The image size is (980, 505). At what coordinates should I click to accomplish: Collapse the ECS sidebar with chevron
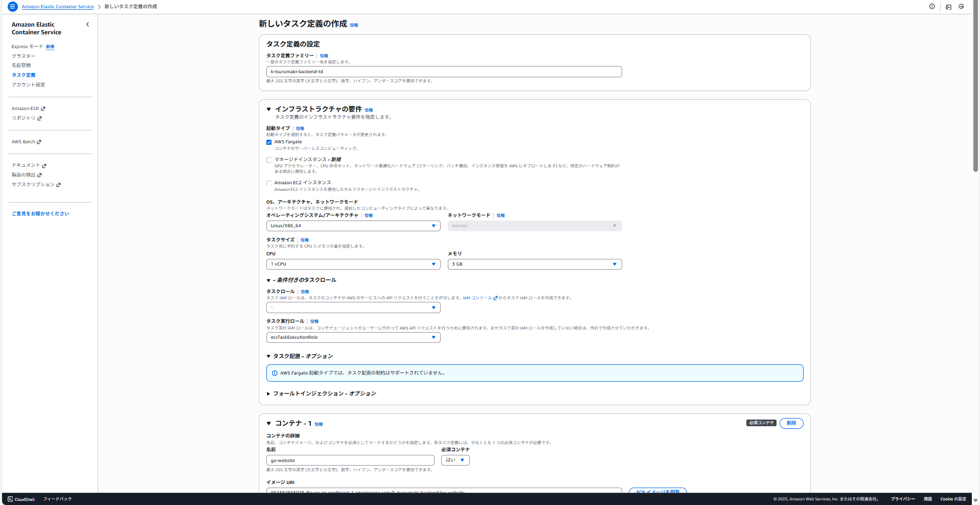[x=87, y=25]
